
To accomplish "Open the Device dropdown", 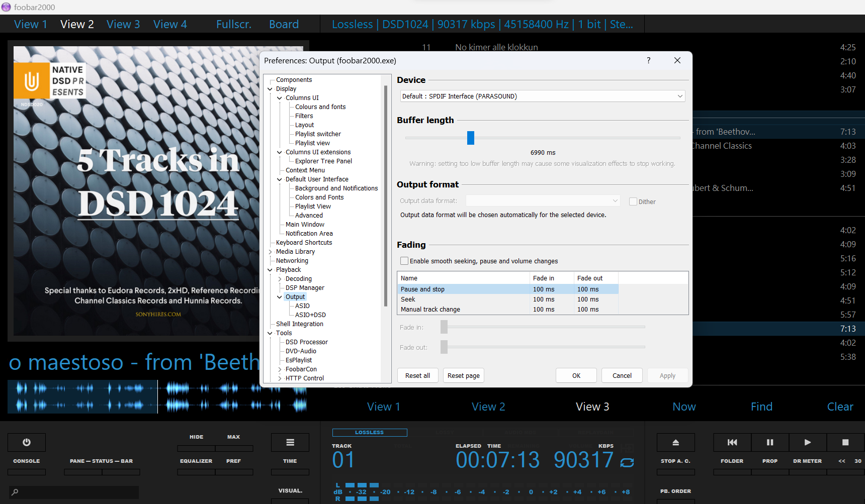I will (543, 96).
